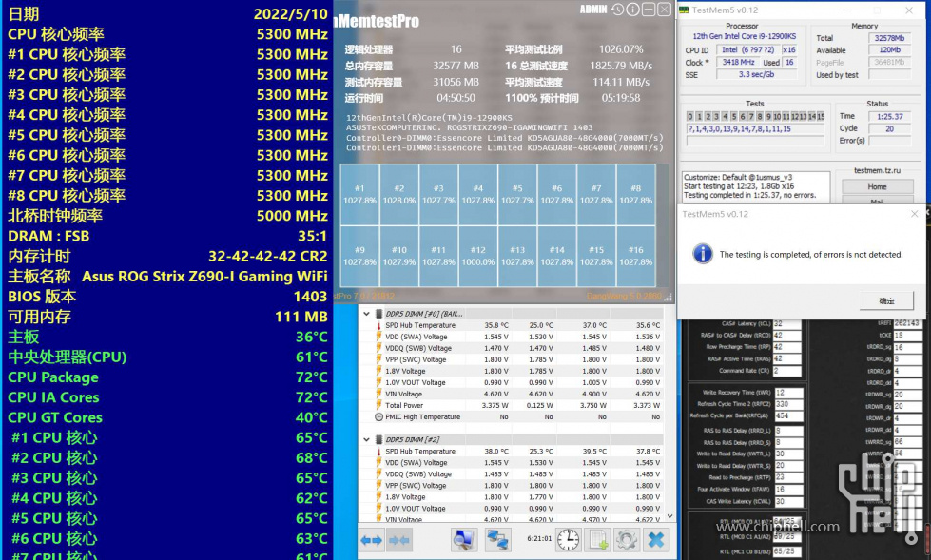Select thread #12 test tile at 1000.0%
The image size is (931, 560).
477,254
